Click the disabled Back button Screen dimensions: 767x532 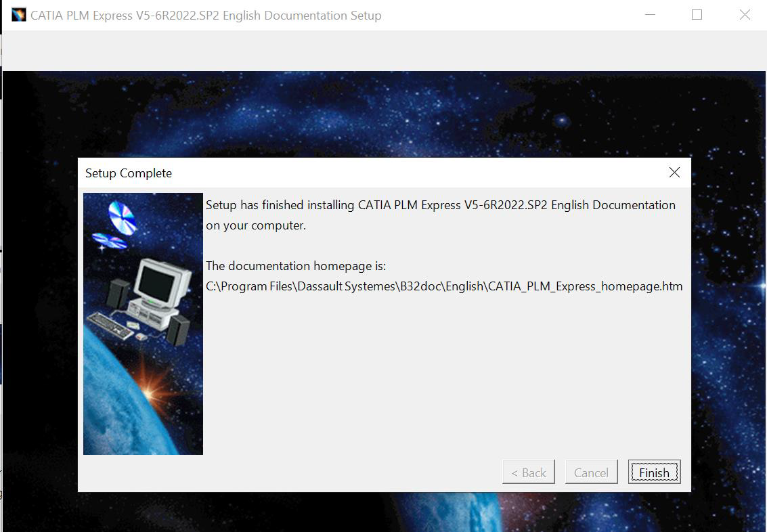click(x=529, y=472)
